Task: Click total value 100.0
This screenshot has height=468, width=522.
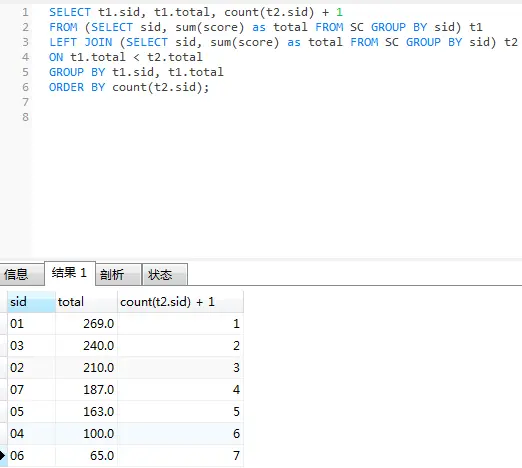Action: (86, 434)
